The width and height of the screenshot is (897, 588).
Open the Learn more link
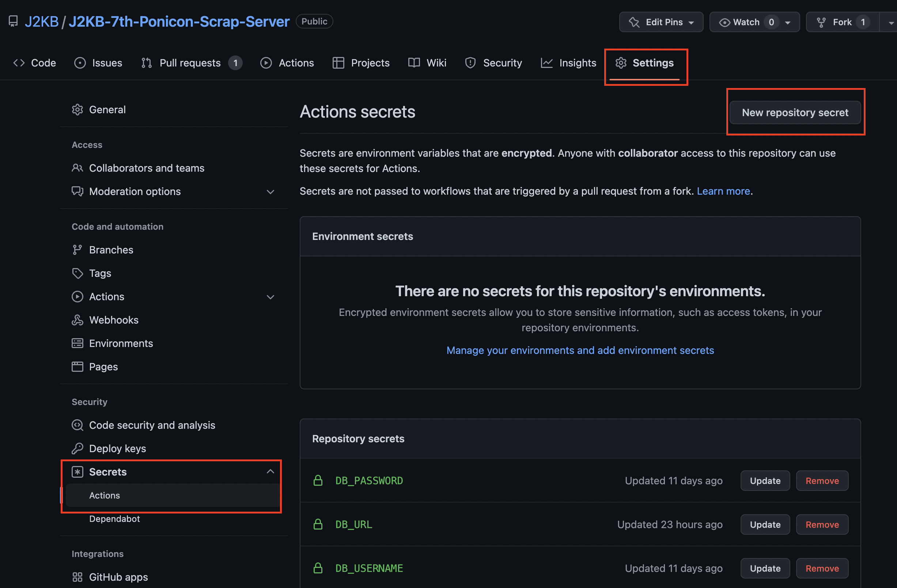723,191
